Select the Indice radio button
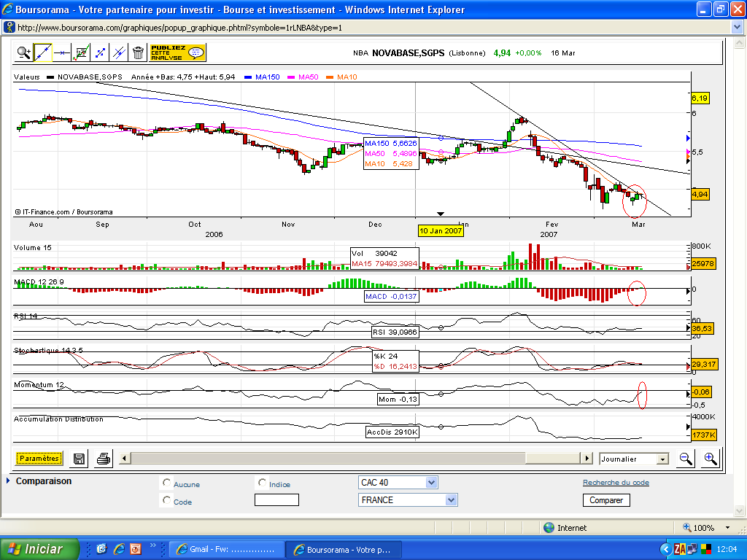 point(263,483)
